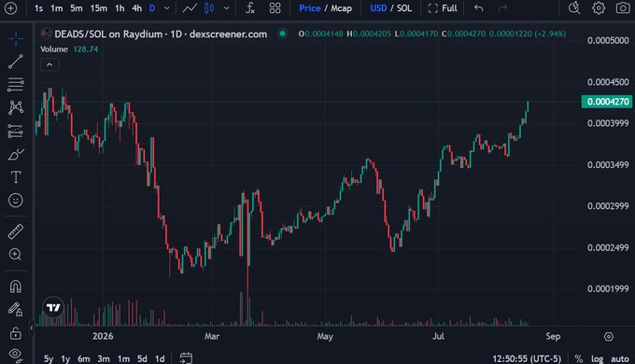Set the range to 1d
Screen dimensions: 635x364
click(x=160, y=358)
